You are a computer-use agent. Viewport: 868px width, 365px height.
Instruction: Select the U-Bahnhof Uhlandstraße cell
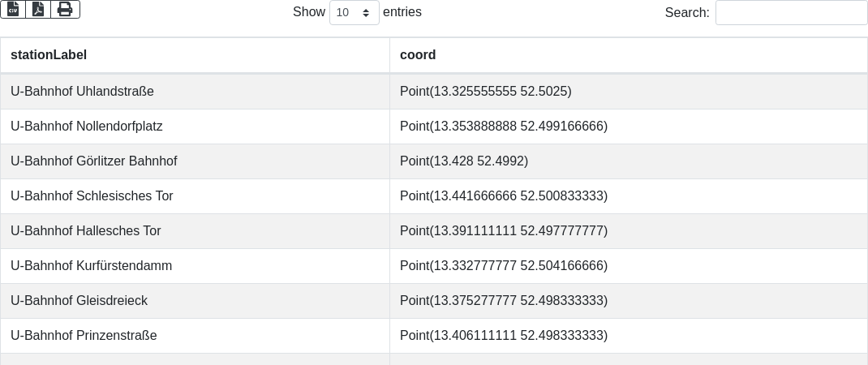(x=82, y=92)
